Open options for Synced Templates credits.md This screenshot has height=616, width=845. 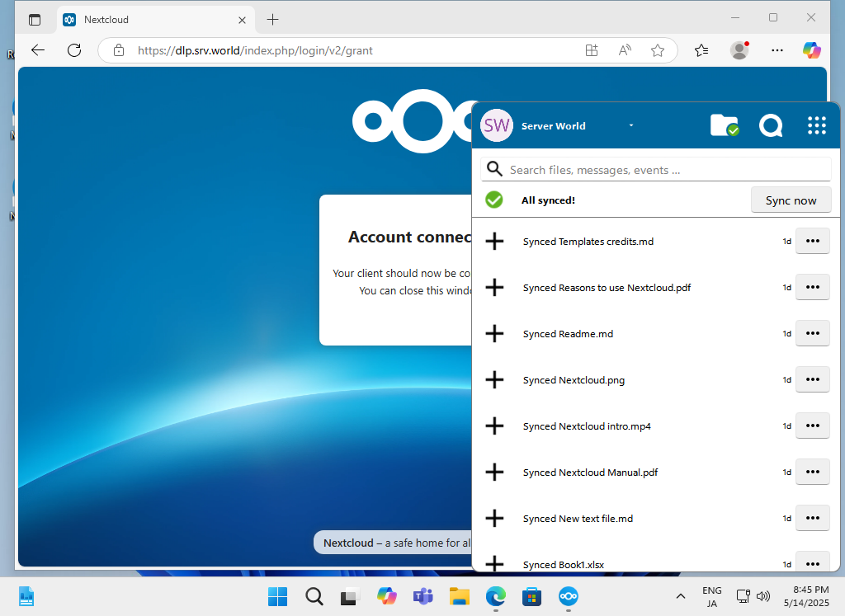pyautogui.click(x=812, y=242)
